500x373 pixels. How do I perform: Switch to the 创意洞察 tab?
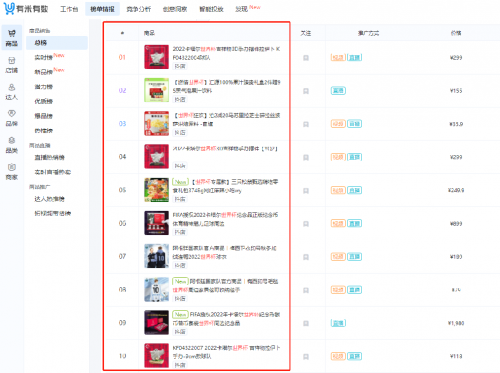tap(175, 9)
